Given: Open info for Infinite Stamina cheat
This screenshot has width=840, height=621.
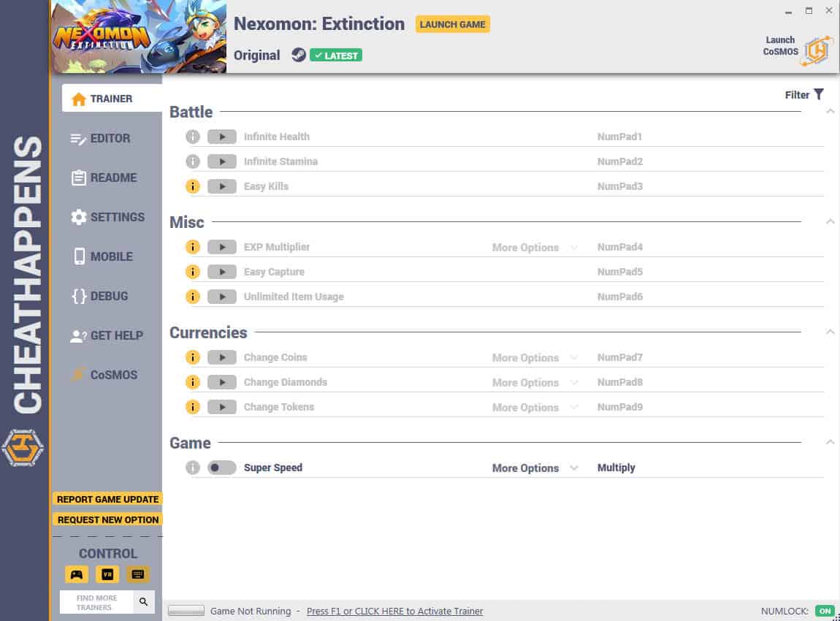Looking at the screenshot, I should click(x=192, y=161).
